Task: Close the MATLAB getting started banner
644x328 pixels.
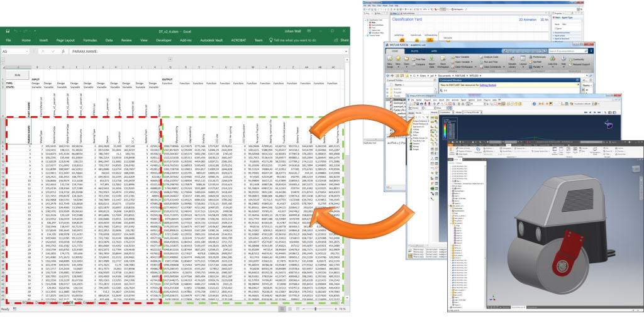Action: [579, 84]
